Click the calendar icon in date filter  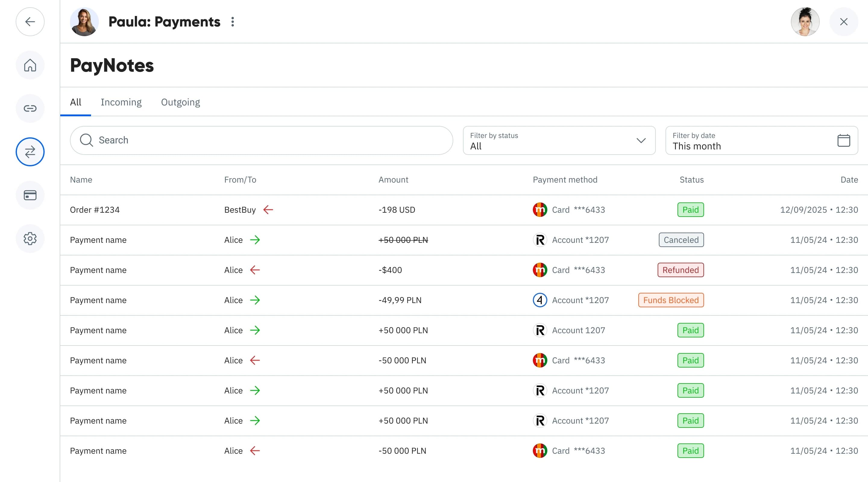point(843,140)
